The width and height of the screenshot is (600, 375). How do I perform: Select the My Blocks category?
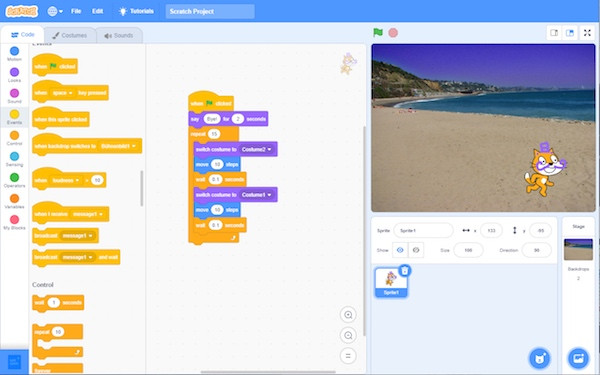(14, 222)
